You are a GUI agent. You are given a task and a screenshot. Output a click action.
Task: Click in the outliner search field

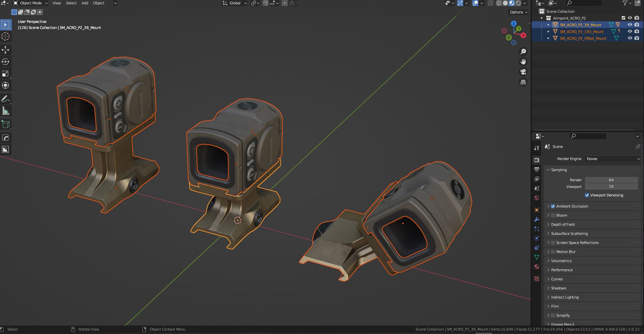click(x=584, y=3)
